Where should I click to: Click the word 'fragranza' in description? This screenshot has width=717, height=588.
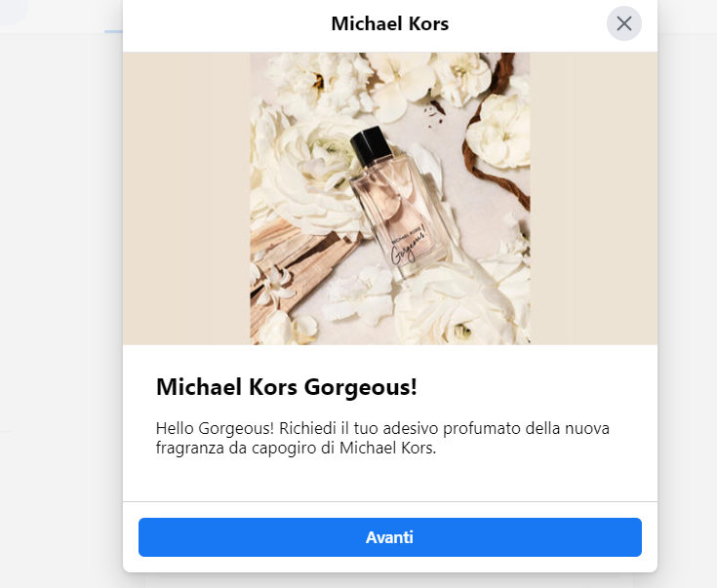[x=189, y=449]
